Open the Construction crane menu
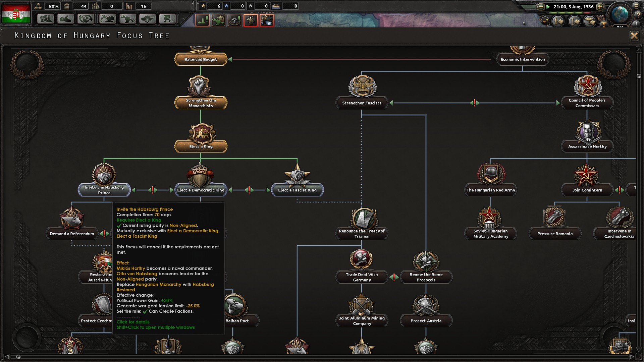Screen dimensions: 644x362 tap(107, 19)
